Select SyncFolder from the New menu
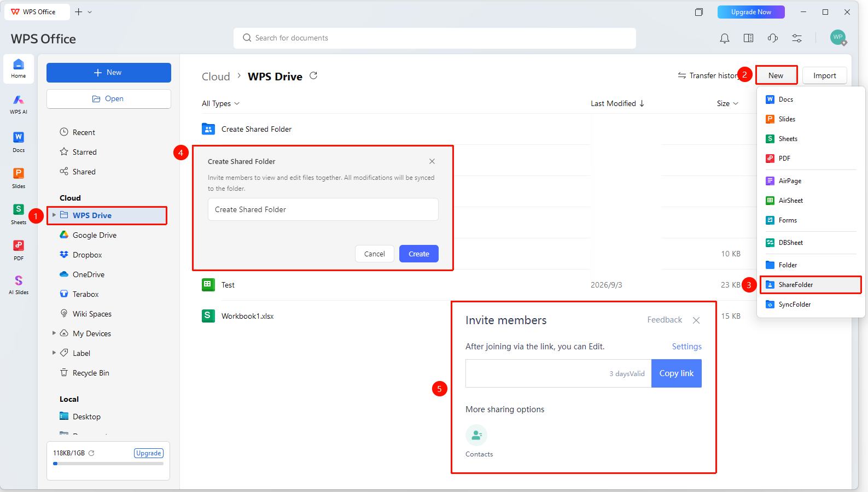Image resolution: width=868 pixels, height=492 pixels. click(x=811, y=304)
